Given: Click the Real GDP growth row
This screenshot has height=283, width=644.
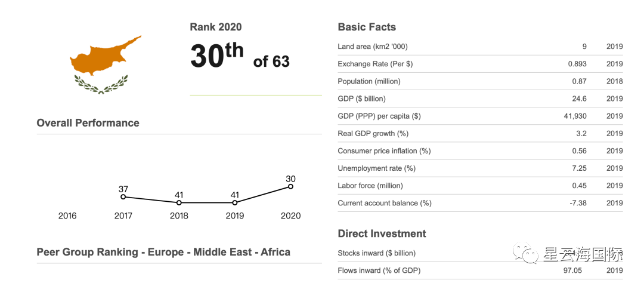Looking at the screenshot, I should tap(373, 133).
